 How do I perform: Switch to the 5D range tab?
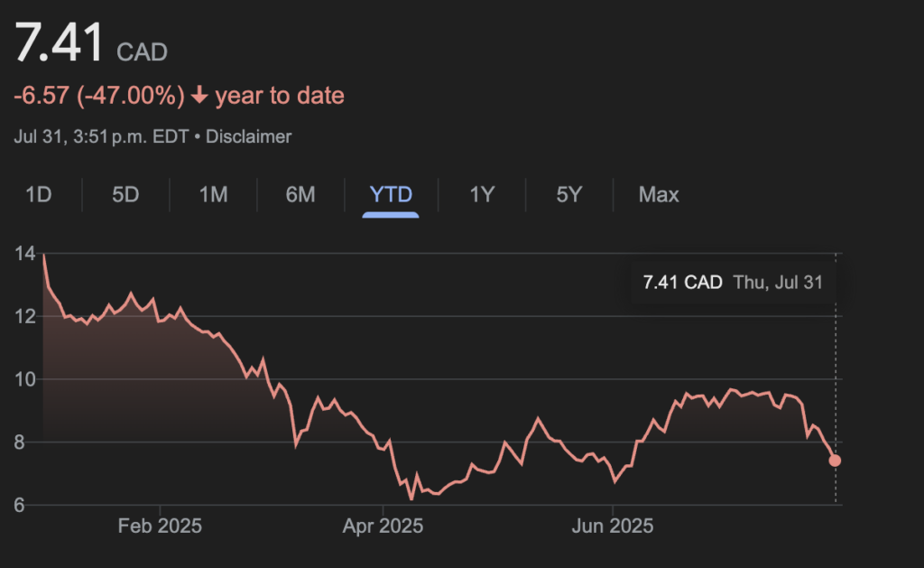tap(125, 194)
